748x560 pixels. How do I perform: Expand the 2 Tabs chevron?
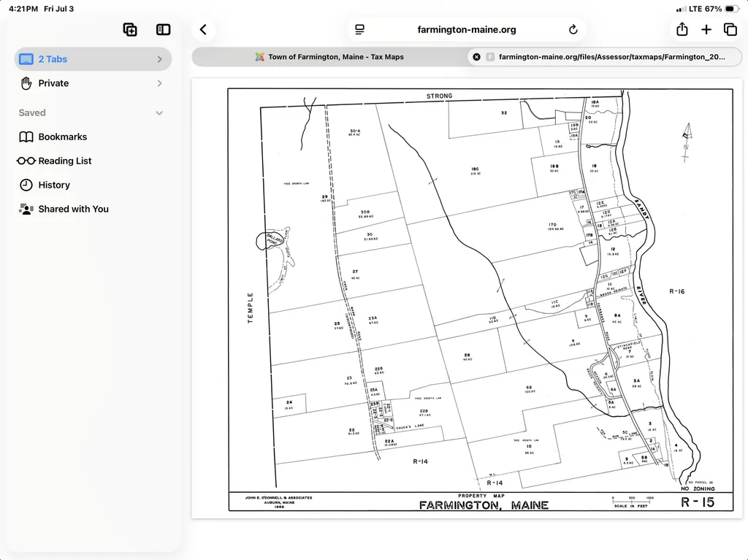(160, 59)
